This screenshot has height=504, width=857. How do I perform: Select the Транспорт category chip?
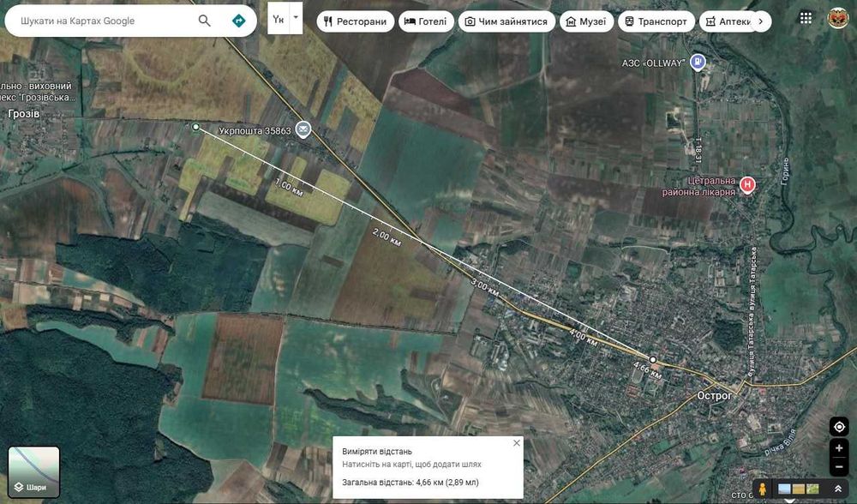656,21
